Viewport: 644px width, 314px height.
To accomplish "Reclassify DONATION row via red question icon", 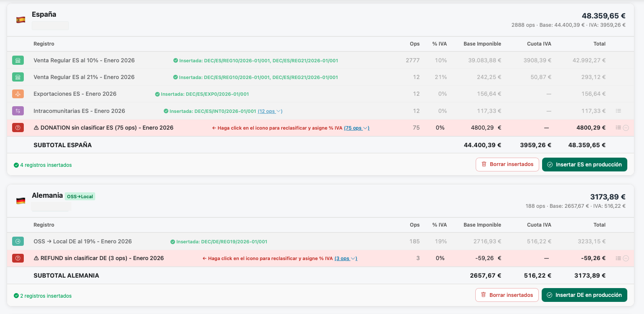I will click(18, 128).
